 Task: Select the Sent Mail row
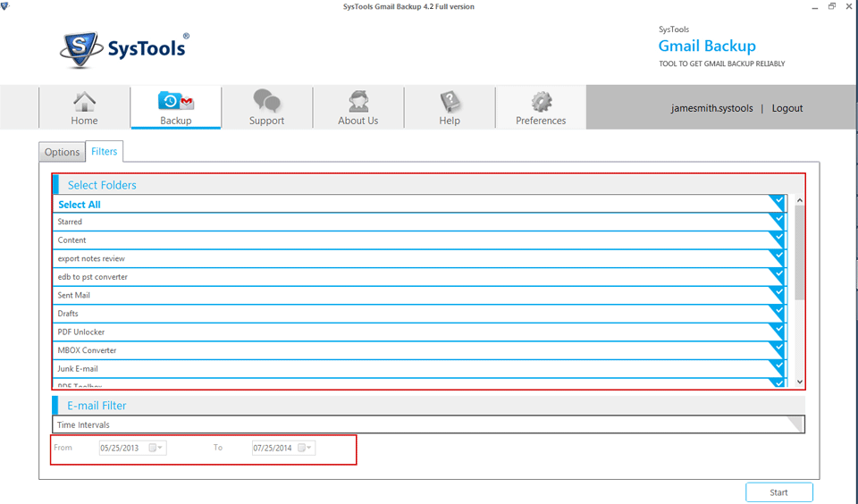point(420,295)
